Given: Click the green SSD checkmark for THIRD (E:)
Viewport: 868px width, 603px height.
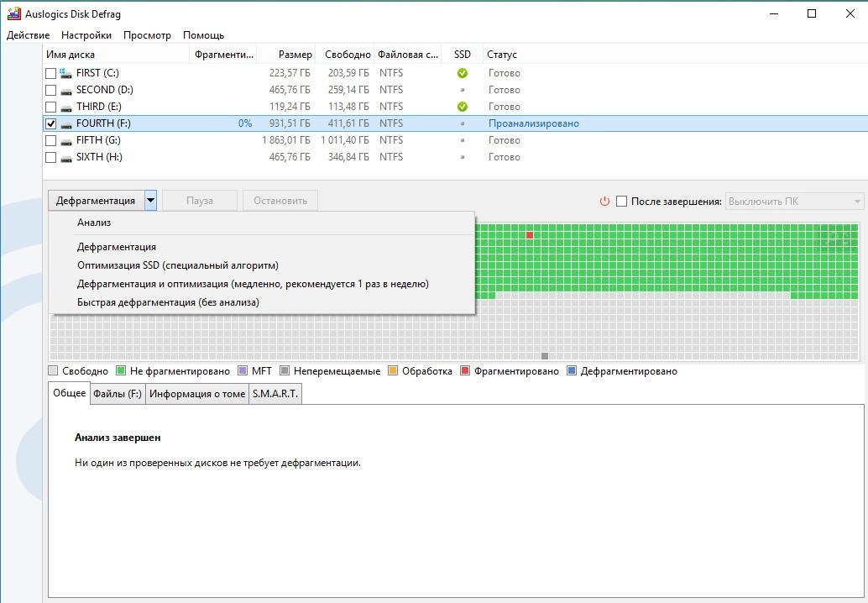Looking at the screenshot, I should 463,107.
